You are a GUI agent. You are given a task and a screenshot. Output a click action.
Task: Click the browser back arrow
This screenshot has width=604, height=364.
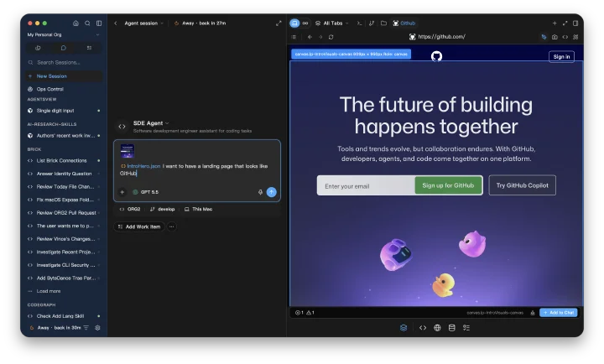click(x=310, y=37)
